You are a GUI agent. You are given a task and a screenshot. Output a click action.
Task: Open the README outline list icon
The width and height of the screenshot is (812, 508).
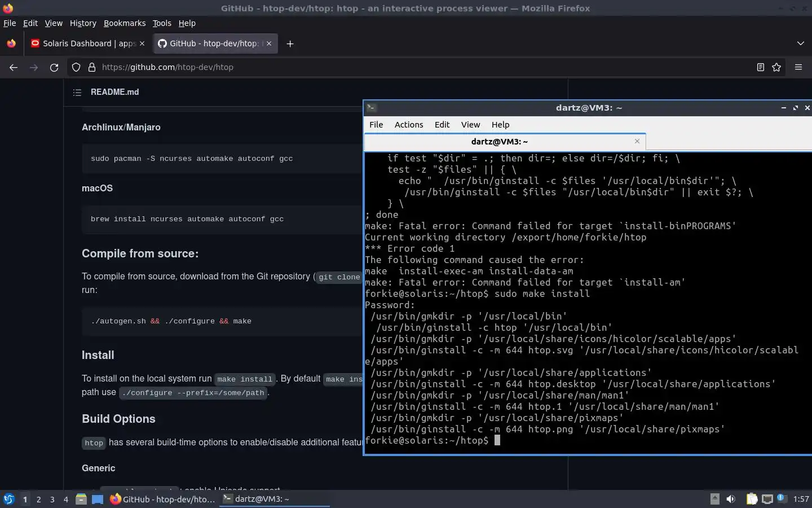tap(77, 92)
